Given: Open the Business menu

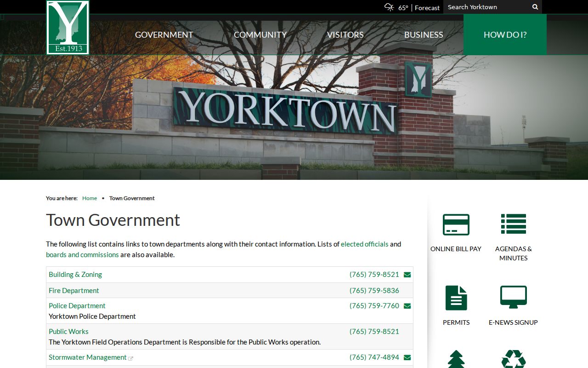Looking at the screenshot, I should click(424, 34).
